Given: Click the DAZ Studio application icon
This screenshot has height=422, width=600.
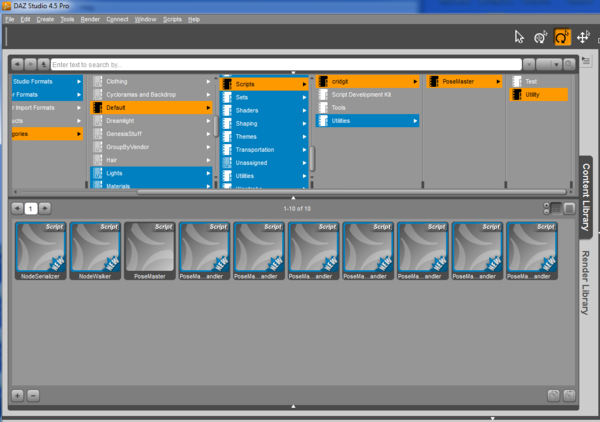Looking at the screenshot, I should click(7, 6).
